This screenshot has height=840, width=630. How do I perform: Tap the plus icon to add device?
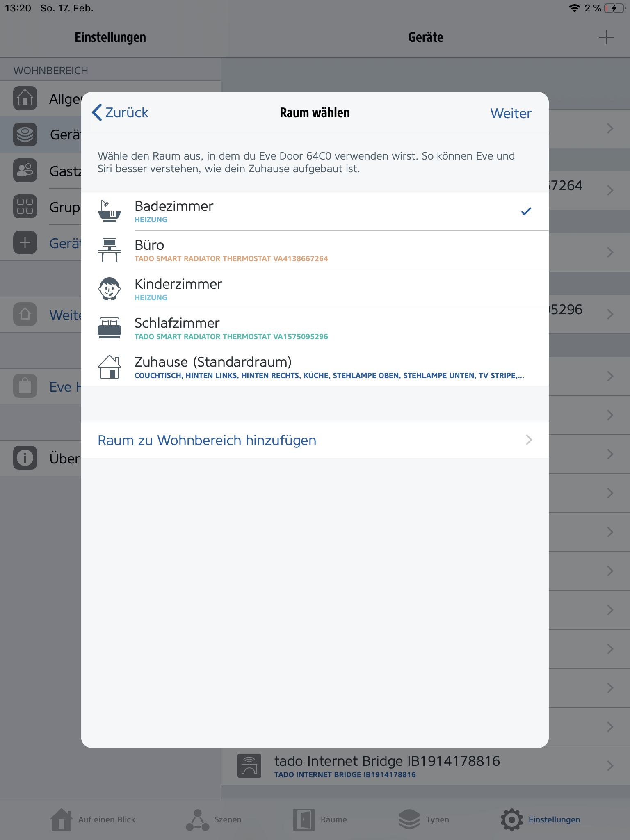606,37
